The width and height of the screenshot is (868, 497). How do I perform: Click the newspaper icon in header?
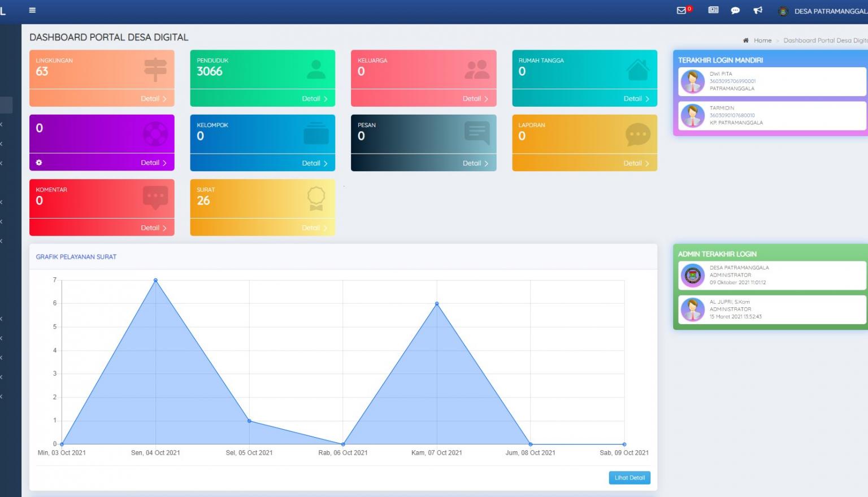click(x=713, y=10)
